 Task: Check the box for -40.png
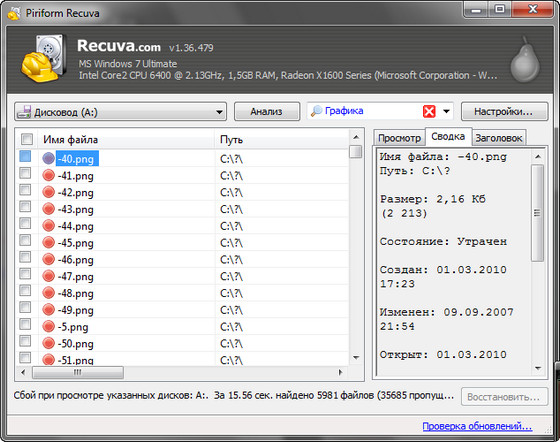pyautogui.click(x=25, y=156)
